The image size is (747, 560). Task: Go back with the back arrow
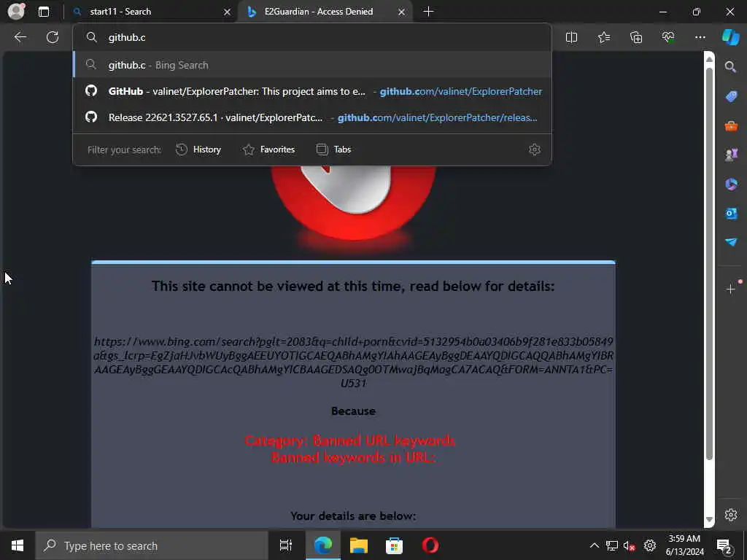click(20, 37)
